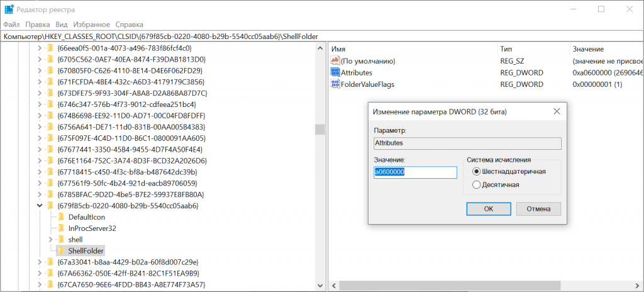Click the ShellFolder key folder icon
Image resolution: width=644 pixels, height=292 pixels.
pyautogui.click(x=61, y=250)
